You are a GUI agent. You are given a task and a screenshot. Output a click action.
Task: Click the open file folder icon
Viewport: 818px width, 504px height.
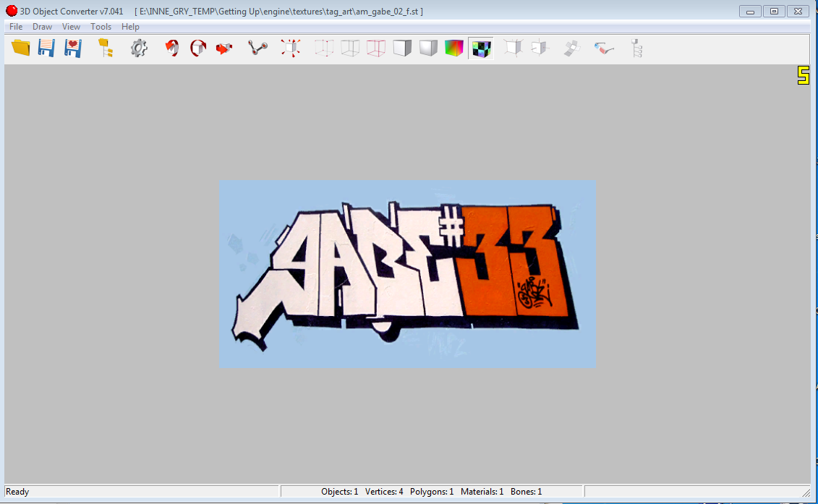21,48
